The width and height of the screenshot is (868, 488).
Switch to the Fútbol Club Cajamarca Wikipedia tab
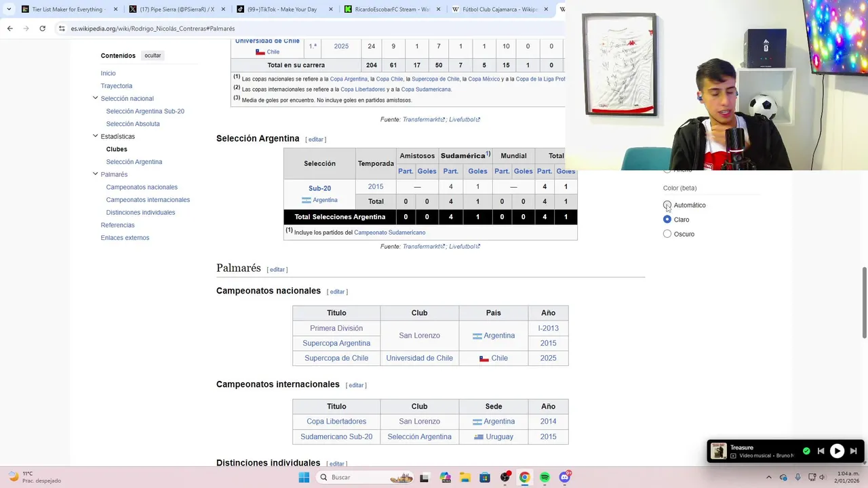coord(500,9)
